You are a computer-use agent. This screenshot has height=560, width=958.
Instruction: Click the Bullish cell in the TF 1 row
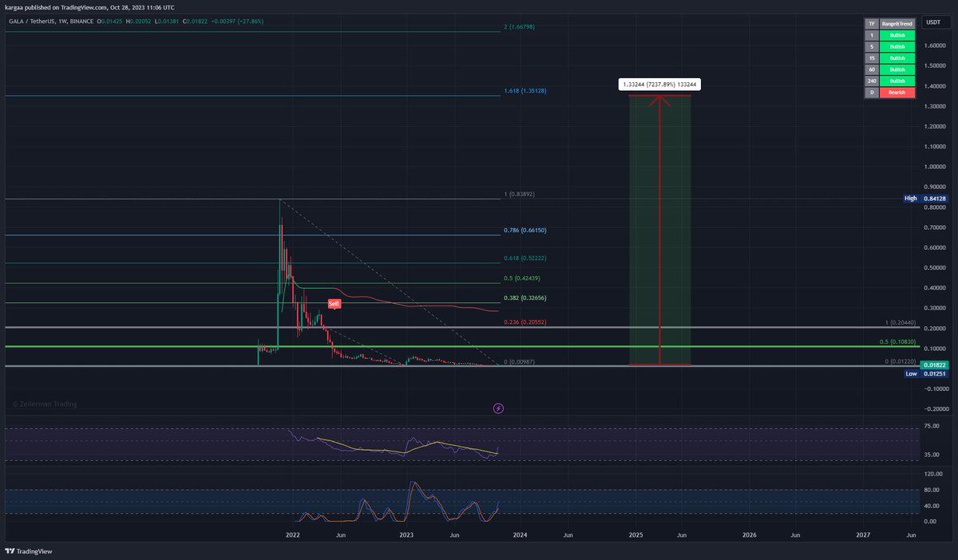(x=898, y=36)
